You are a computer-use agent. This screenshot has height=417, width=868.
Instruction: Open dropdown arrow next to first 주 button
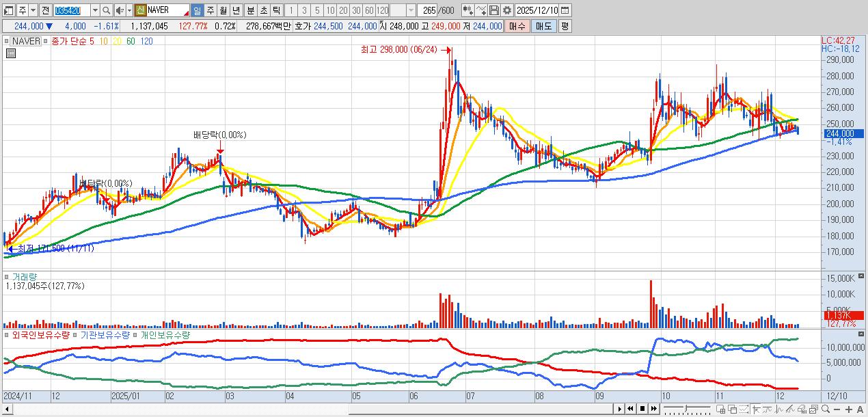(x=33, y=10)
